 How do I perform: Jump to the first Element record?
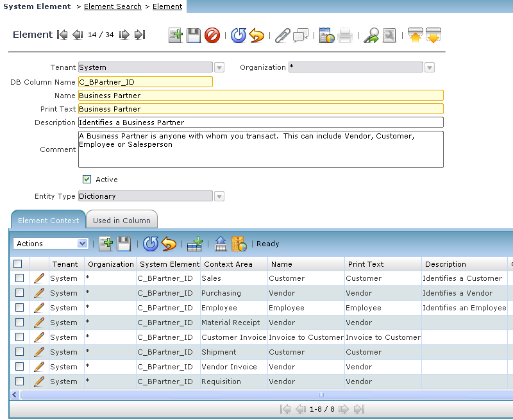pos(62,35)
